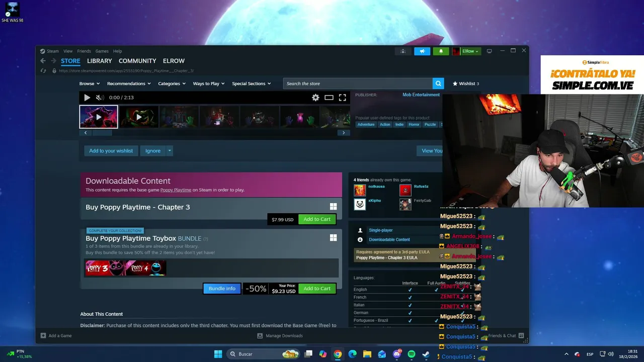Click the Bundle info button
Image resolution: width=644 pixels, height=362 pixels.
(222, 289)
